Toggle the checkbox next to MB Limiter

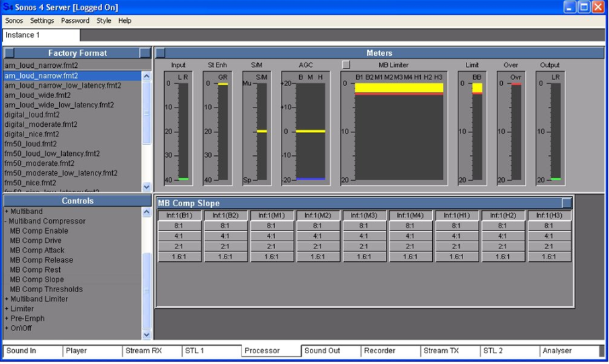coord(346,64)
